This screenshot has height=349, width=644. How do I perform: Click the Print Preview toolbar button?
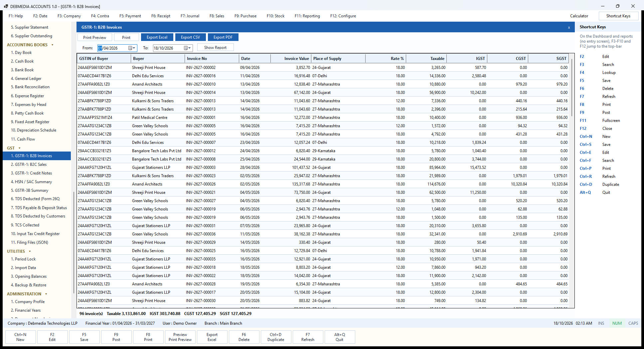click(x=95, y=38)
